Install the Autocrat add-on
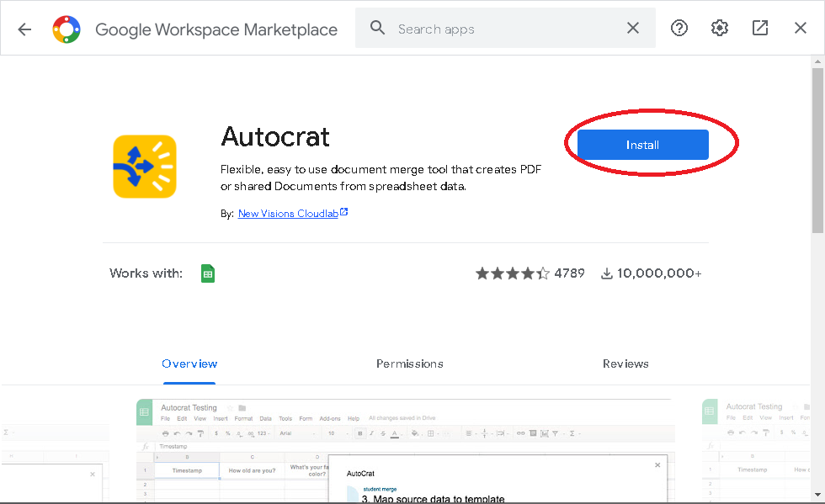825x504 pixels. coord(643,145)
